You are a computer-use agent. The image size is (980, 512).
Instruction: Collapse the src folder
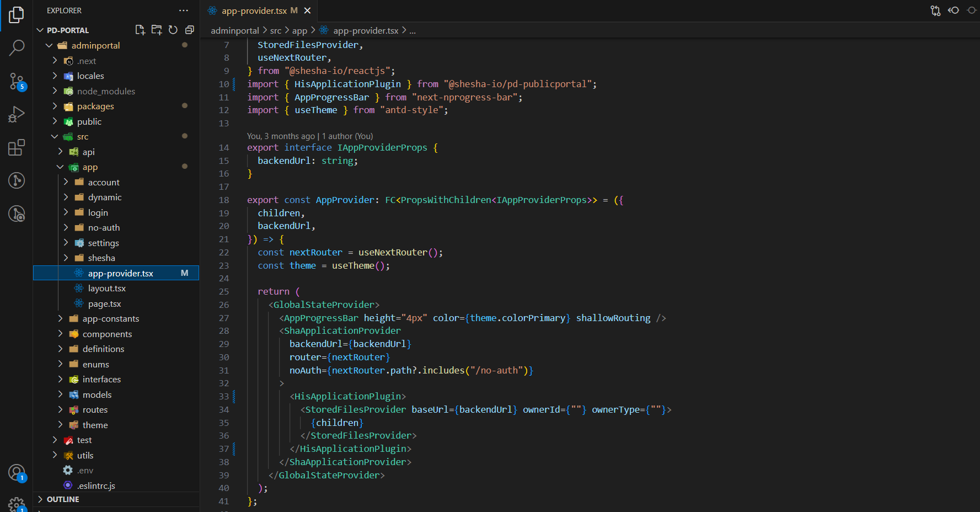coord(55,136)
